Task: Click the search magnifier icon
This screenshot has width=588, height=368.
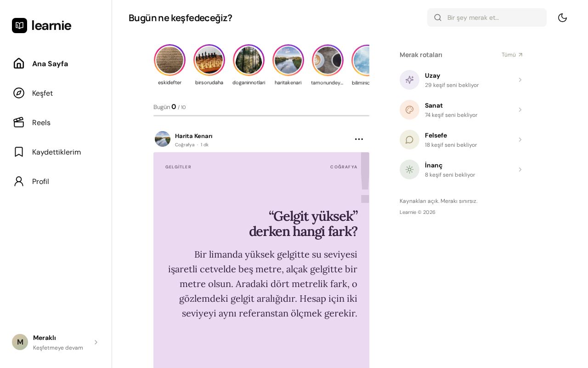Action: click(x=438, y=17)
